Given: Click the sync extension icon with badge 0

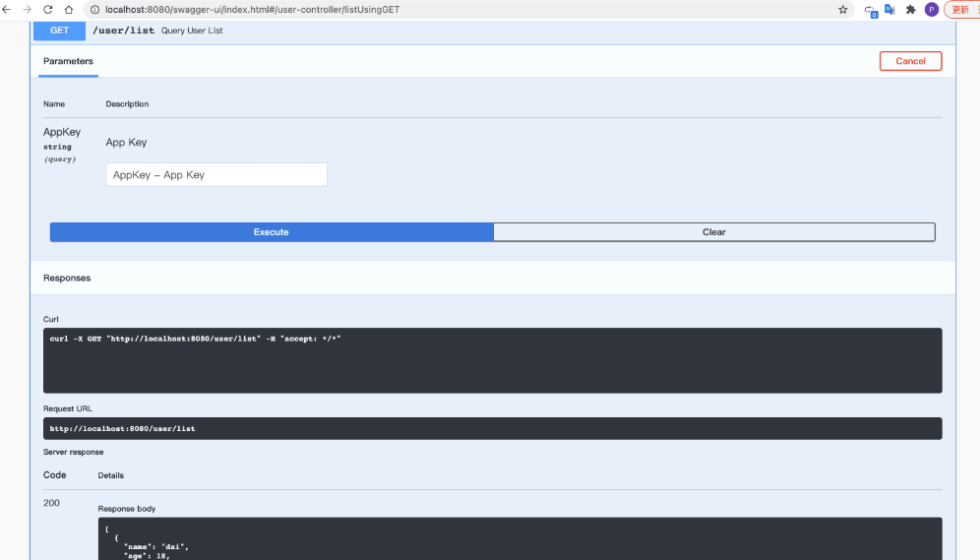Looking at the screenshot, I should (x=870, y=10).
